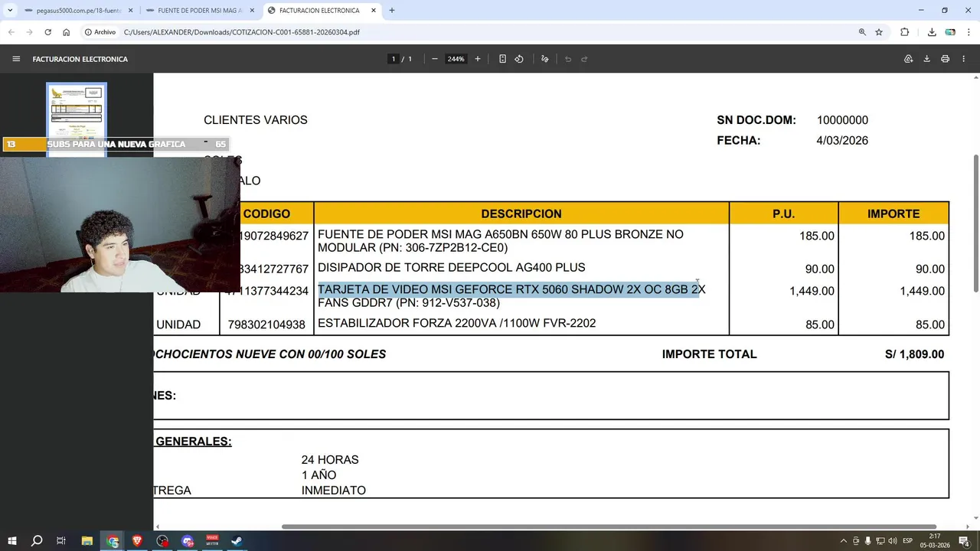Click the 10000000 document number
980x551 pixels.
842,120
